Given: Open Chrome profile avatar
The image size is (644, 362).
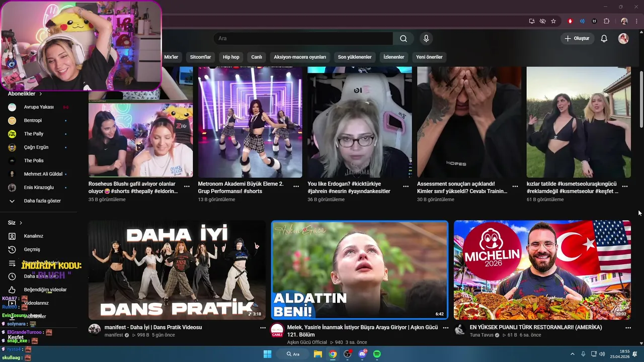Looking at the screenshot, I should click(624, 21).
